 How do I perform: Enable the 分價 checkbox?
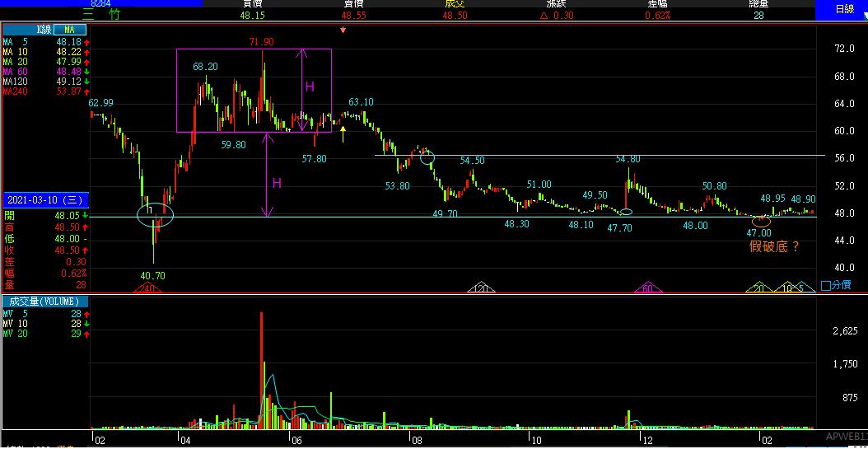click(x=826, y=286)
